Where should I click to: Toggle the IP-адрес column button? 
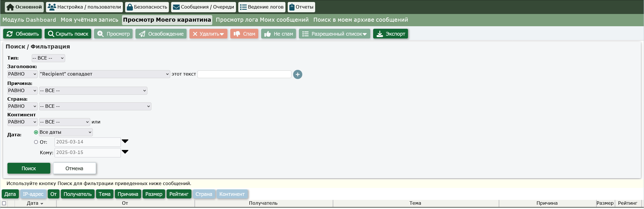(x=33, y=194)
